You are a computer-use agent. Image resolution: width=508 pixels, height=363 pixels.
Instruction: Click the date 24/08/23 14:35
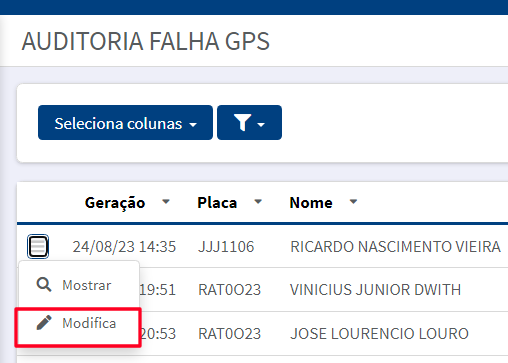click(x=124, y=247)
